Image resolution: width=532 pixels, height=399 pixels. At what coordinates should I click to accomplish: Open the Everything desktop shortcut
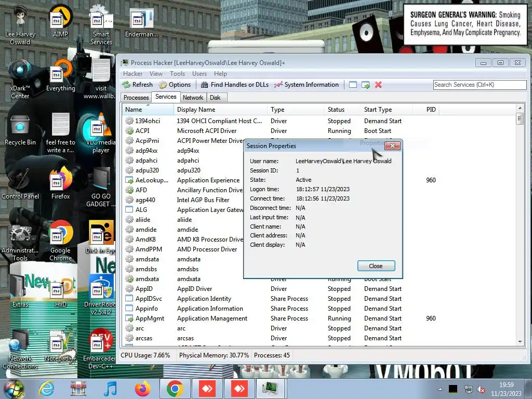[60, 76]
